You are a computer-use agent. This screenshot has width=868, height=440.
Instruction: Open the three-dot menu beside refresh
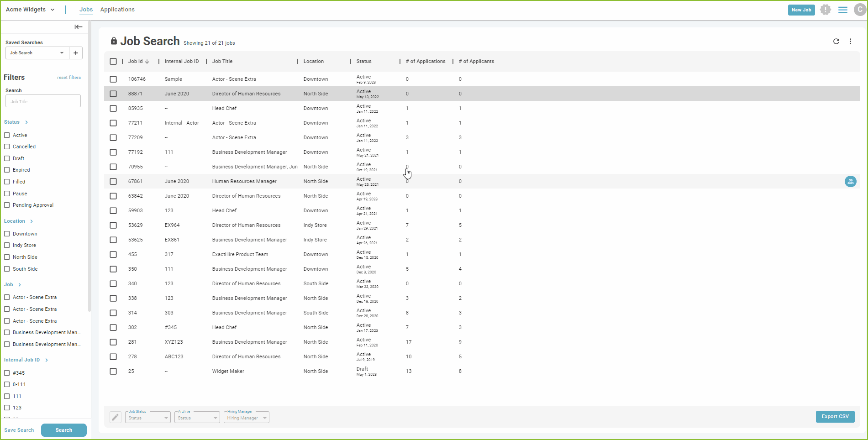(x=851, y=42)
